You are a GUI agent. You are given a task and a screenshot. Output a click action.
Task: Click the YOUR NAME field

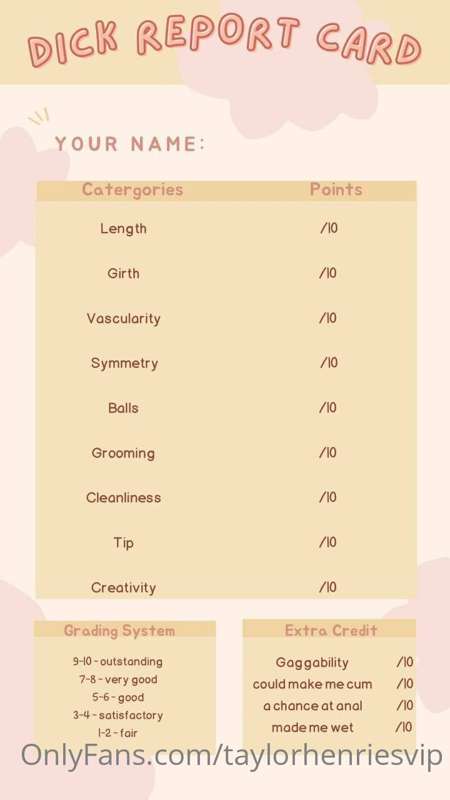tap(130, 144)
